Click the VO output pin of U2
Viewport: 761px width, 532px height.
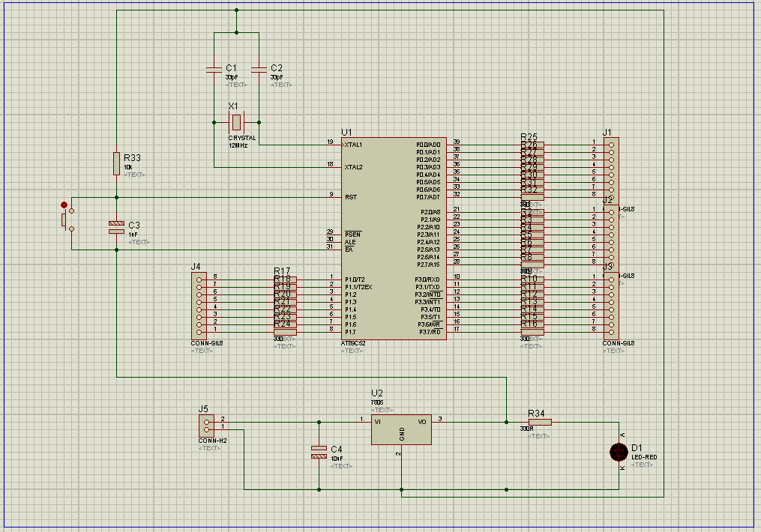click(x=439, y=422)
